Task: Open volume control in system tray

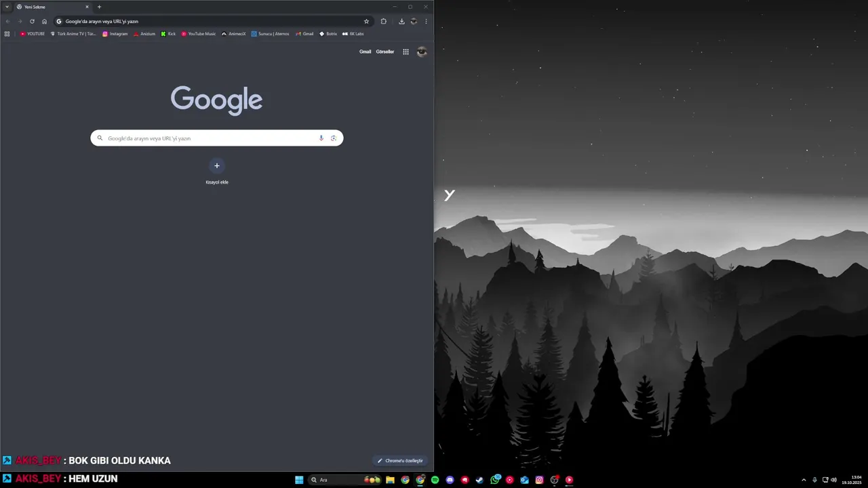Action: pyautogui.click(x=833, y=480)
